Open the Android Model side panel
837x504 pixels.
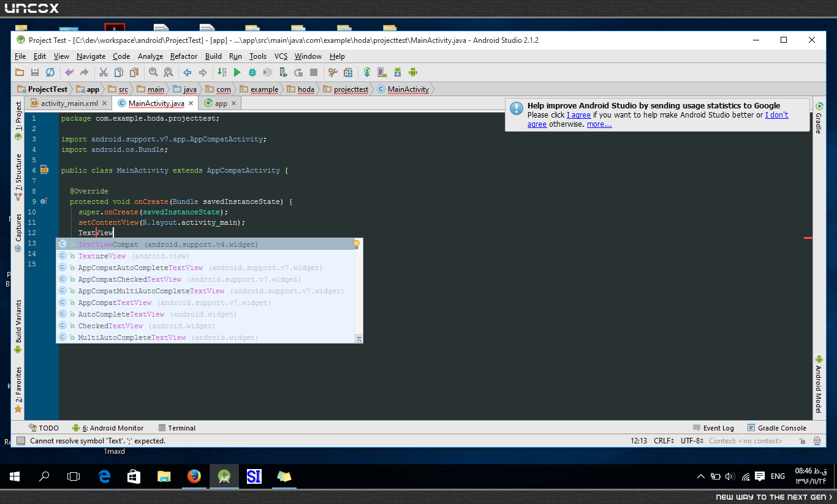(818, 385)
